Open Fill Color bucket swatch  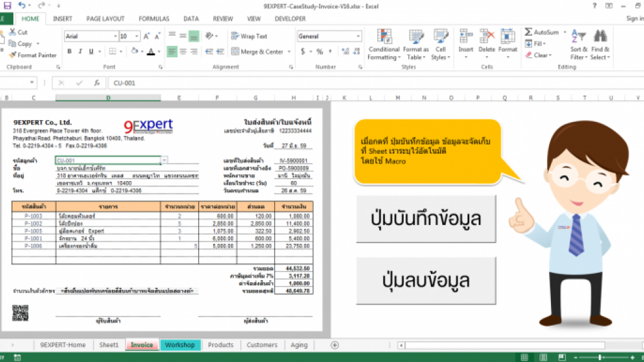135,52
